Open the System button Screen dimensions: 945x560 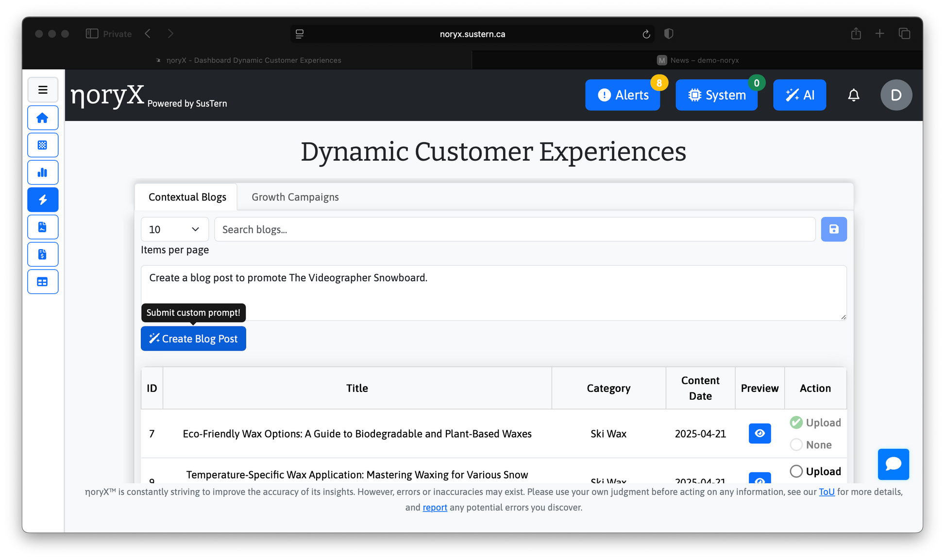[x=716, y=95]
